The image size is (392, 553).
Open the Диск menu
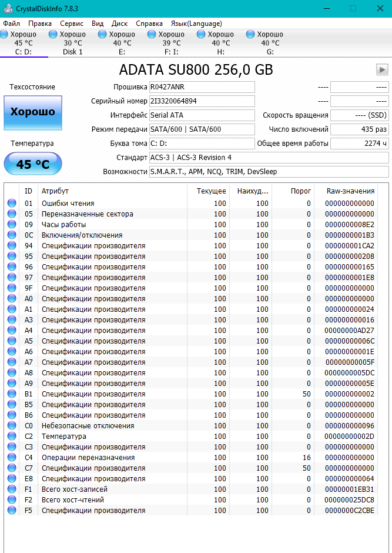(x=119, y=24)
